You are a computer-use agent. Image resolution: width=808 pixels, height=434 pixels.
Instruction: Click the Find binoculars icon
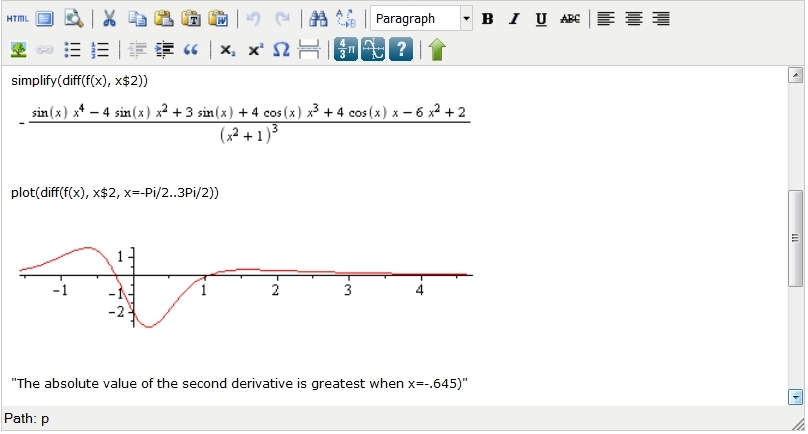pyautogui.click(x=318, y=18)
